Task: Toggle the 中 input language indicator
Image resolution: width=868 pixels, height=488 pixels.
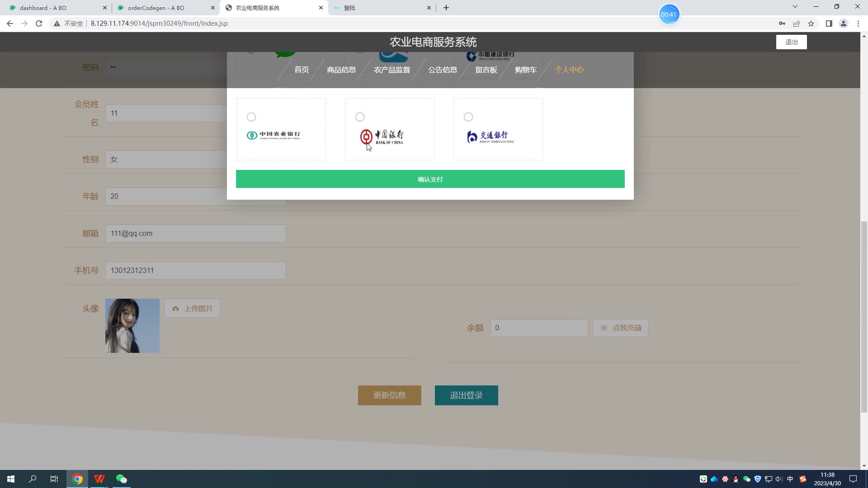Action: [790, 479]
